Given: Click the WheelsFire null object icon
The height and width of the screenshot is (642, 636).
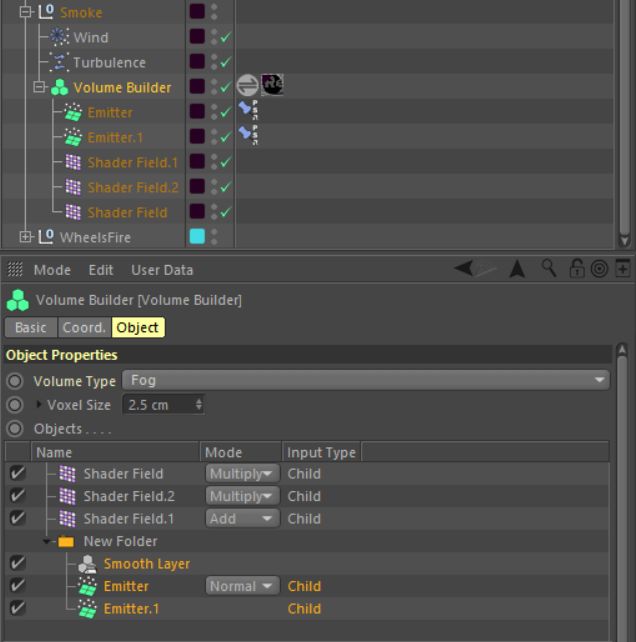Looking at the screenshot, I should click(x=46, y=237).
